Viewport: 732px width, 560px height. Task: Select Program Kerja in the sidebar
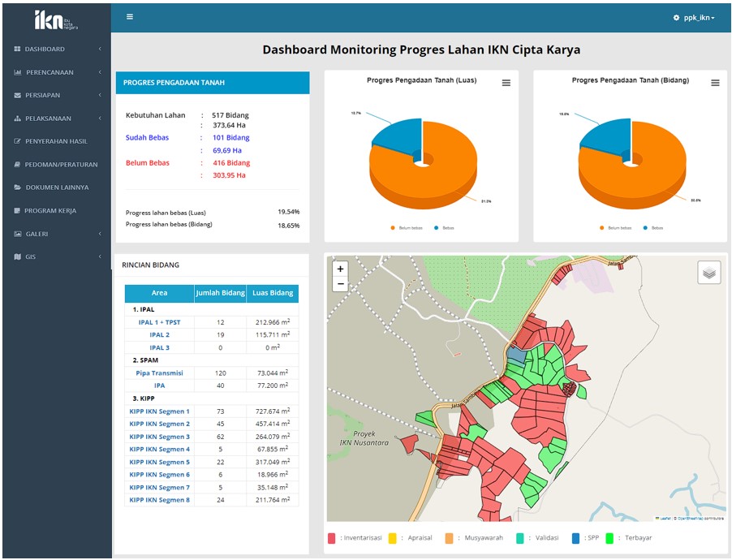point(51,210)
